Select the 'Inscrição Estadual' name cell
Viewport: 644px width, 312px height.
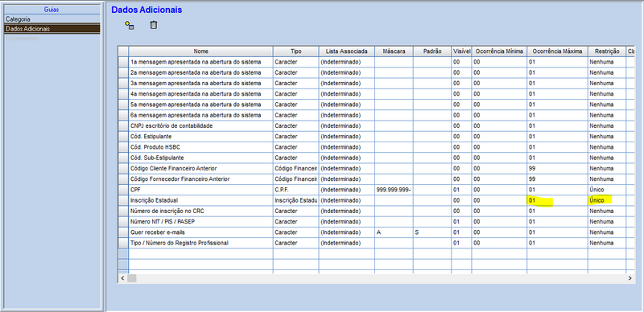coord(200,200)
